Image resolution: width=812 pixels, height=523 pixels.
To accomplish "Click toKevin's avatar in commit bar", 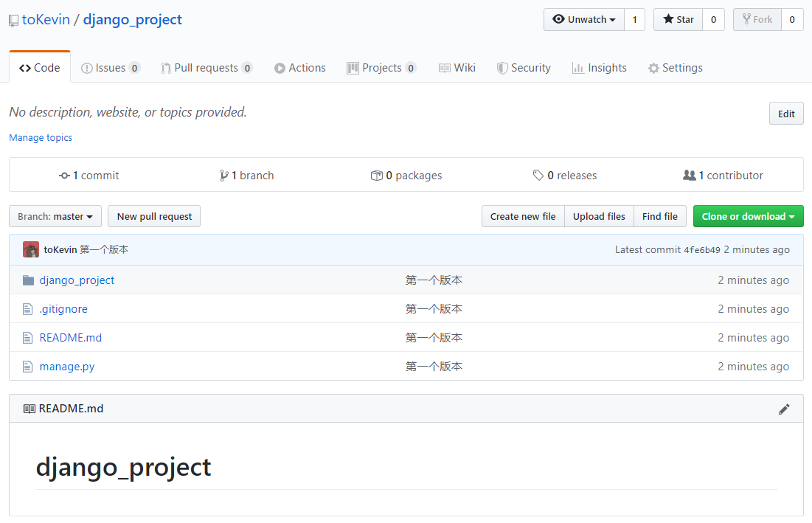I will (x=31, y=249).
